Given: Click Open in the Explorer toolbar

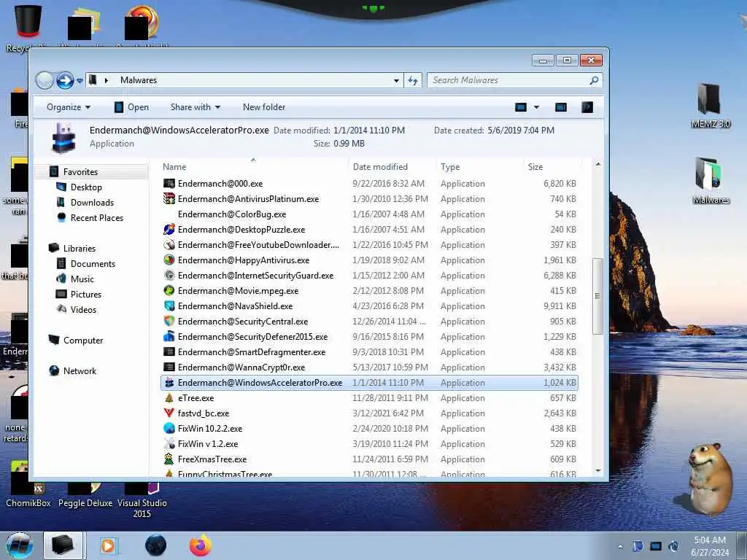Looking at the screenshot, I should [x=131, y=107].
